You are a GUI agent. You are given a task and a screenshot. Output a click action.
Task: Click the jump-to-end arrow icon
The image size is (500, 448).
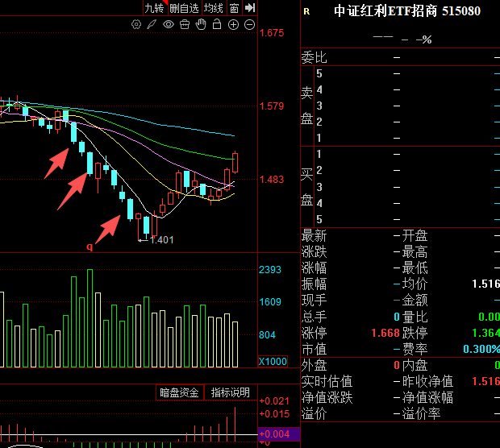pos(250,7)
